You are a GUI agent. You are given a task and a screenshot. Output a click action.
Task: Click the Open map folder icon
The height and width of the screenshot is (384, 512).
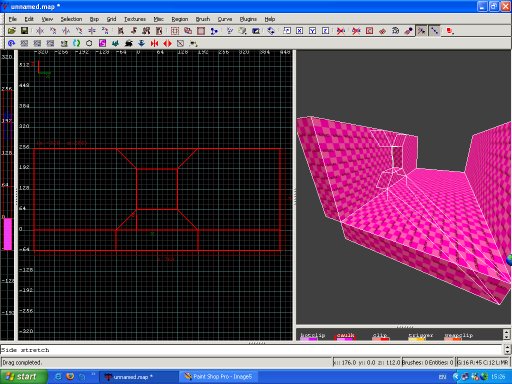[x=12, y=31]
